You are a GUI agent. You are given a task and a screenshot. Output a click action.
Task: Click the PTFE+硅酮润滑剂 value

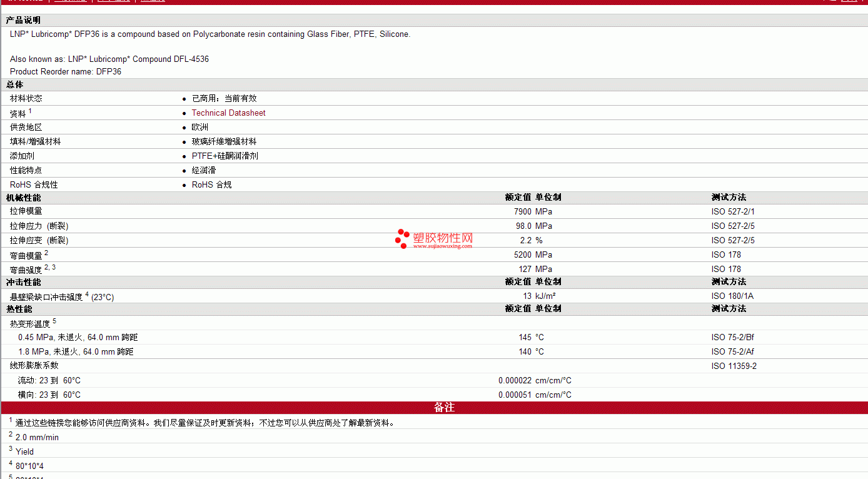(x=225, y=156)
